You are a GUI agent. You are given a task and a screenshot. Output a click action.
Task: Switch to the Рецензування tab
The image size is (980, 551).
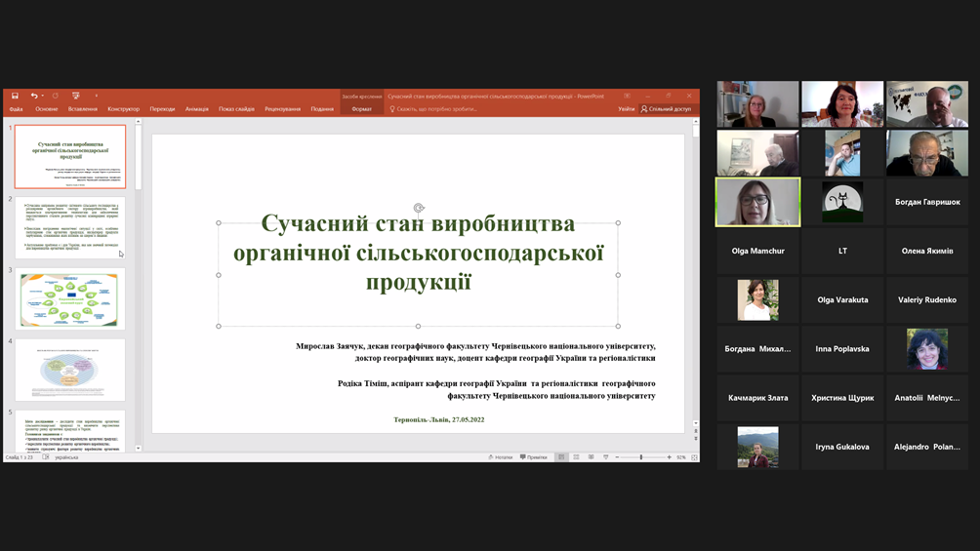pos(282,108)
